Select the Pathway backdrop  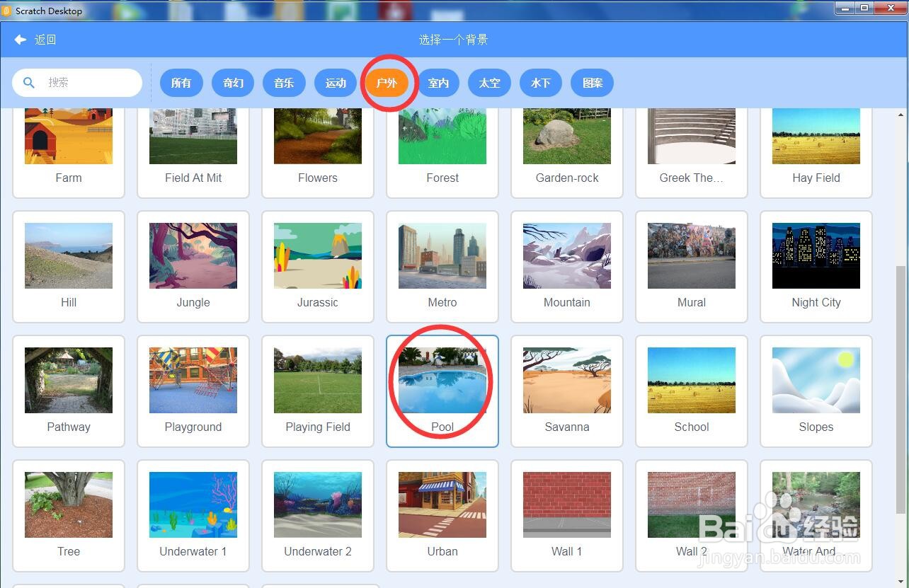pyautogui.click(x=69, y=391)
